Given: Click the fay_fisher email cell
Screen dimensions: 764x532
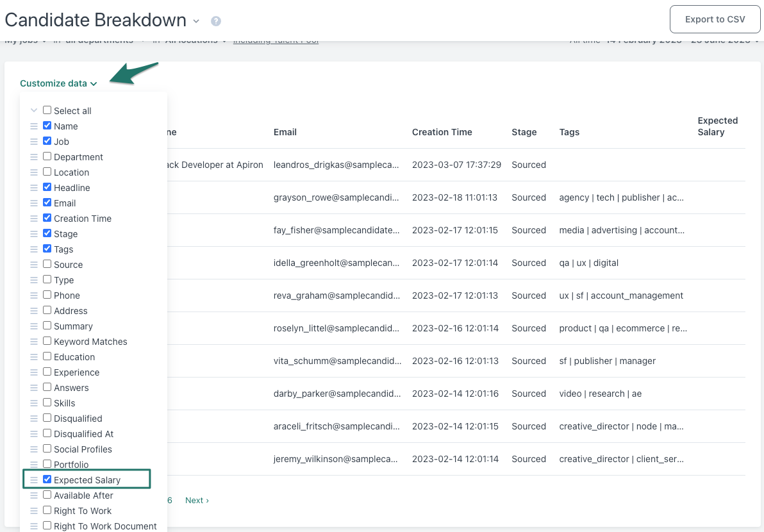Looking at the screenshot, I should [336, 230].
